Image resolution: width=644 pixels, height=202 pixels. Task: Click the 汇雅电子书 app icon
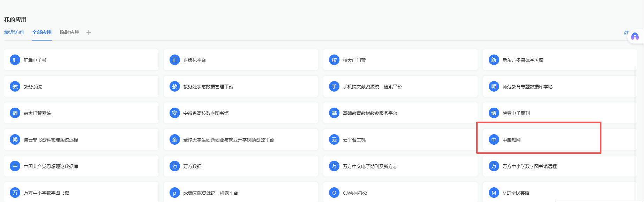15,60
